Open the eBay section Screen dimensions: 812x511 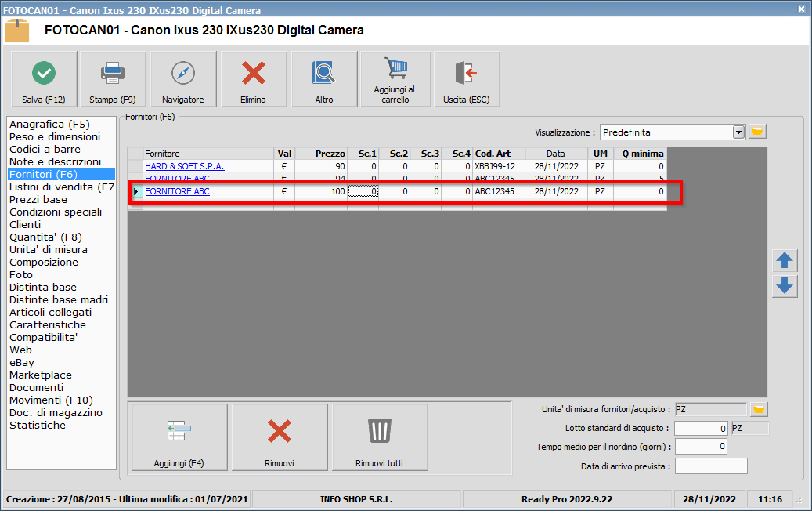coord(22,362)
